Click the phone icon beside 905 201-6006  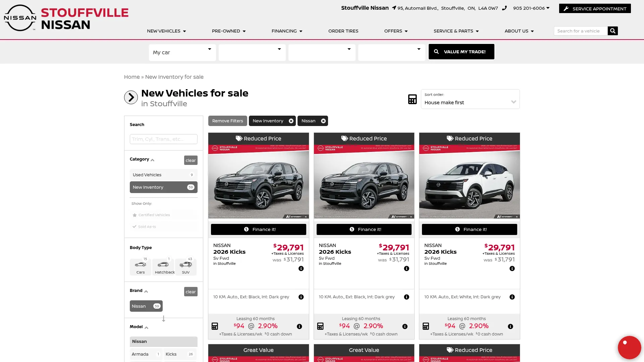504,8
